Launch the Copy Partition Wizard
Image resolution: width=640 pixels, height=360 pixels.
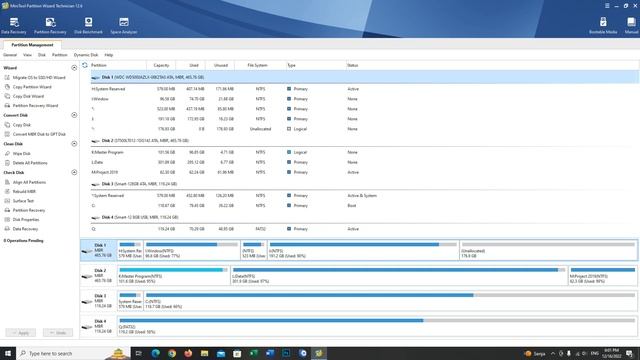[28, 87]
